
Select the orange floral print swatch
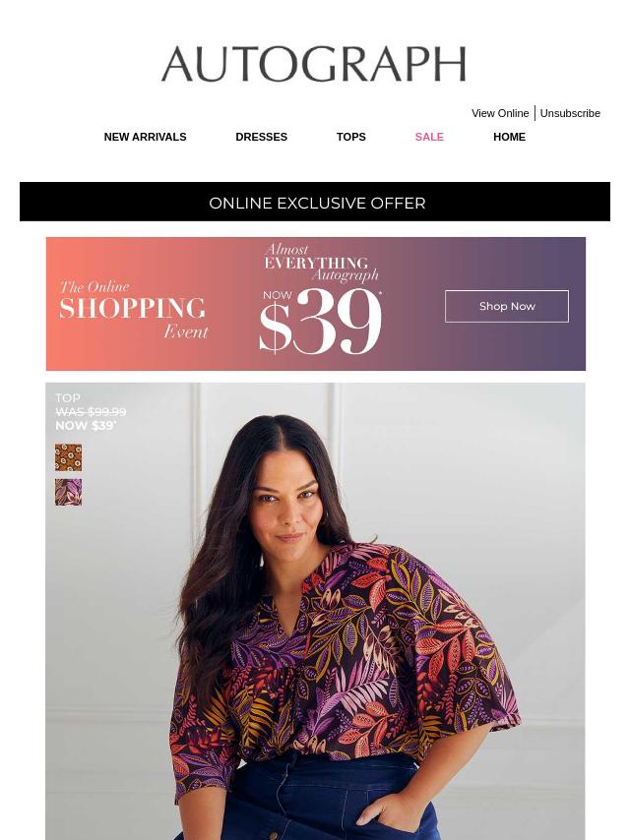click(x=69, y=457)
